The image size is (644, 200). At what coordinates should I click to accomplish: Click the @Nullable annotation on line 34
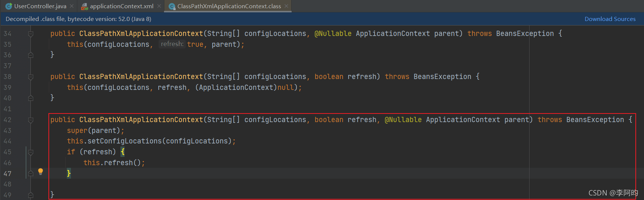[x=333, y=34]
